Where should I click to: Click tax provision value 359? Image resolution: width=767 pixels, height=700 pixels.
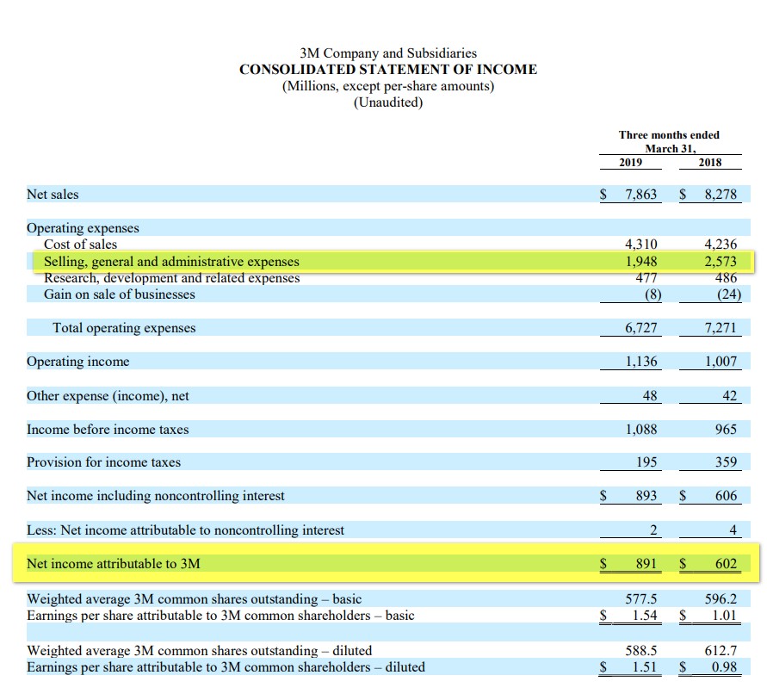point(726,462)
